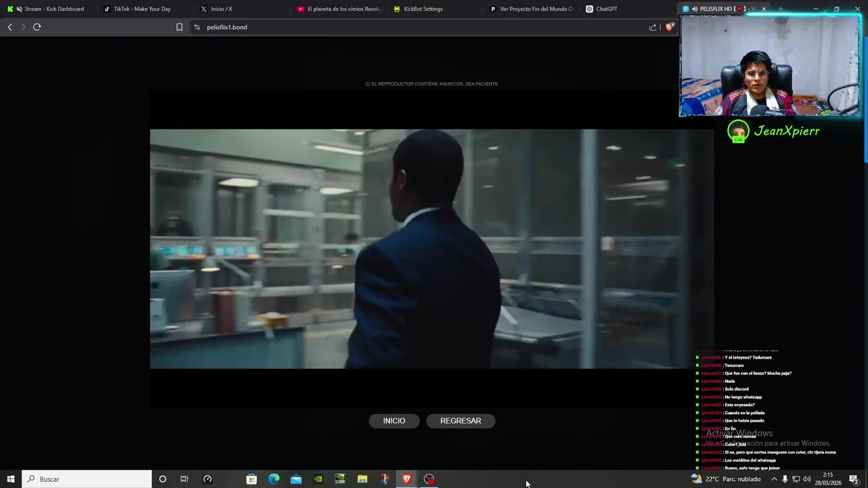Click the REGRESAR button
The image size is (868, 488).
click(460, 421)
